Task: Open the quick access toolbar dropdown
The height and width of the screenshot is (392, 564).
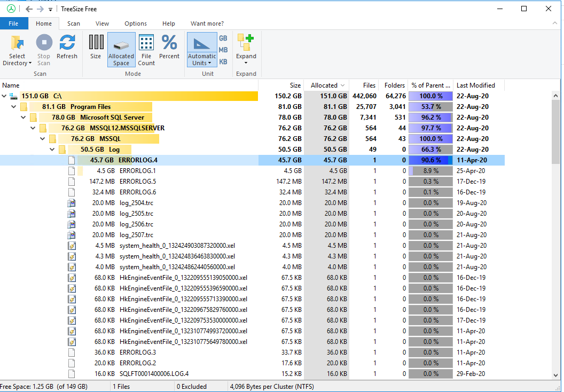Action: coord(50,10)
